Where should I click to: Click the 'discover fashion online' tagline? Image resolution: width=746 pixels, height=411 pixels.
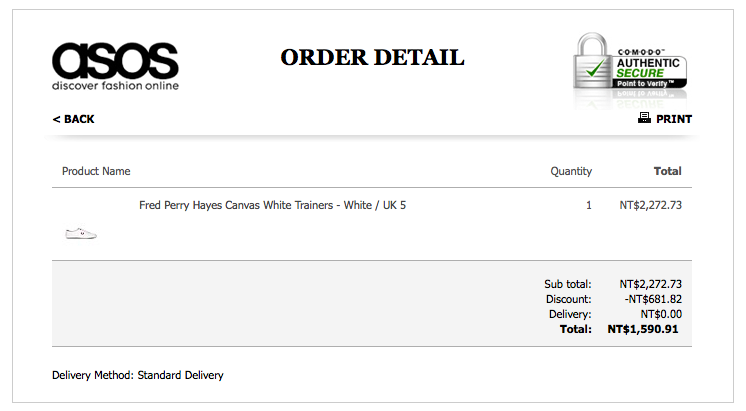[x=115, y=86]
